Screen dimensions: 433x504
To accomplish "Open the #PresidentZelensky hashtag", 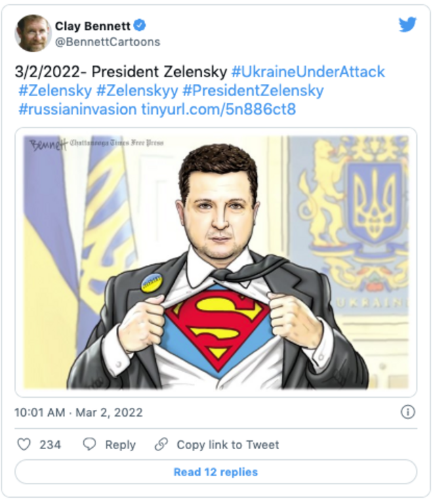I will (x=253, y=90).
